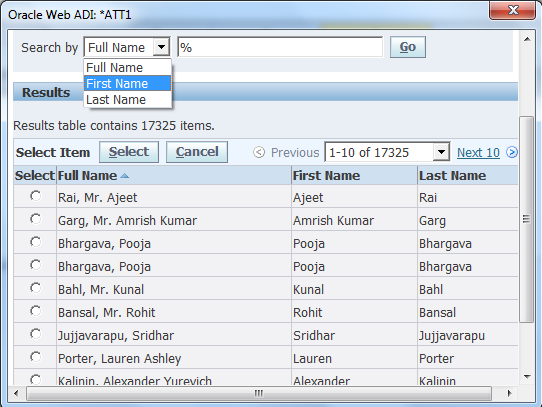Click the Select button
The image size is (542, 407).
[x=129, y=152]
